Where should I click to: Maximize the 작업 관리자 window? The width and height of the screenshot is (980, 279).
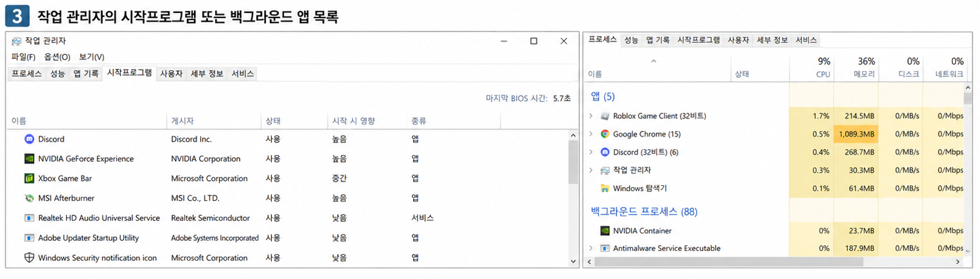(x=534, y=41)
